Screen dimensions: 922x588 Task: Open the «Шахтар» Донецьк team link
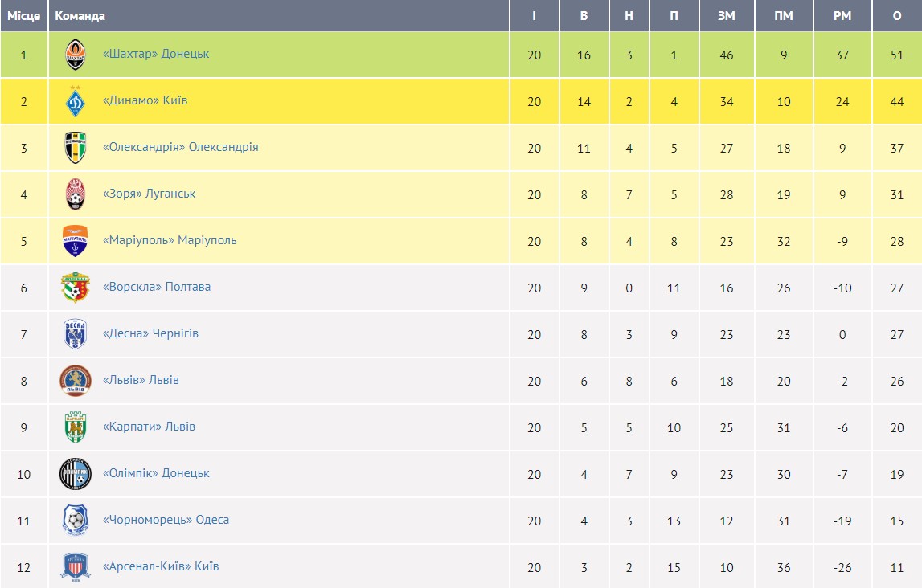pyautogui.click(x=156, y=54)
